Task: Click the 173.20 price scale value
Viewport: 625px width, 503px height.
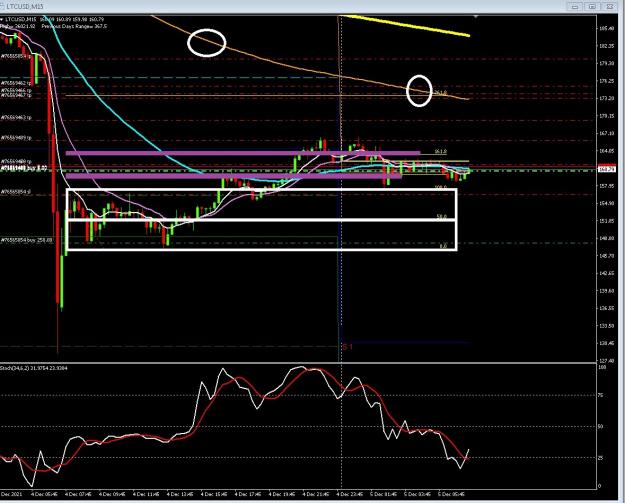Action: pyautogui.click(x=606, y=98)
